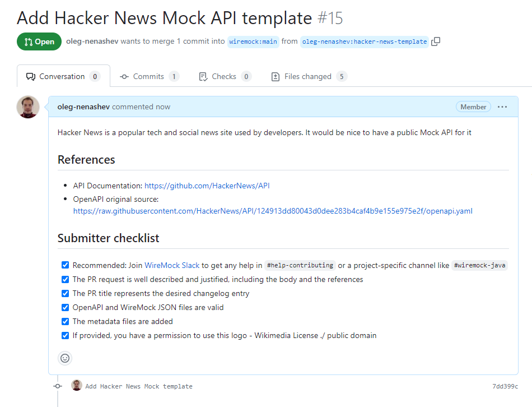
Task: Click the Commits tab commit icon
Action: tap(124, 77)
